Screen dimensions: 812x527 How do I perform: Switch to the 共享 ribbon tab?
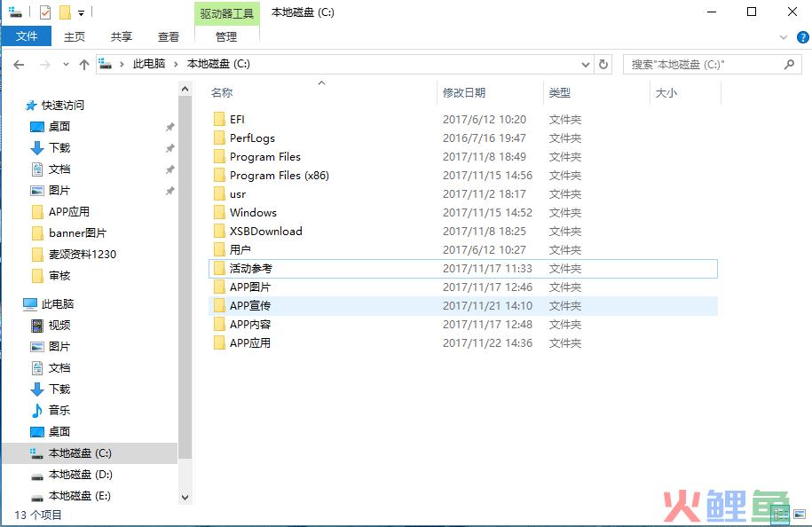(x=122, y=36)
